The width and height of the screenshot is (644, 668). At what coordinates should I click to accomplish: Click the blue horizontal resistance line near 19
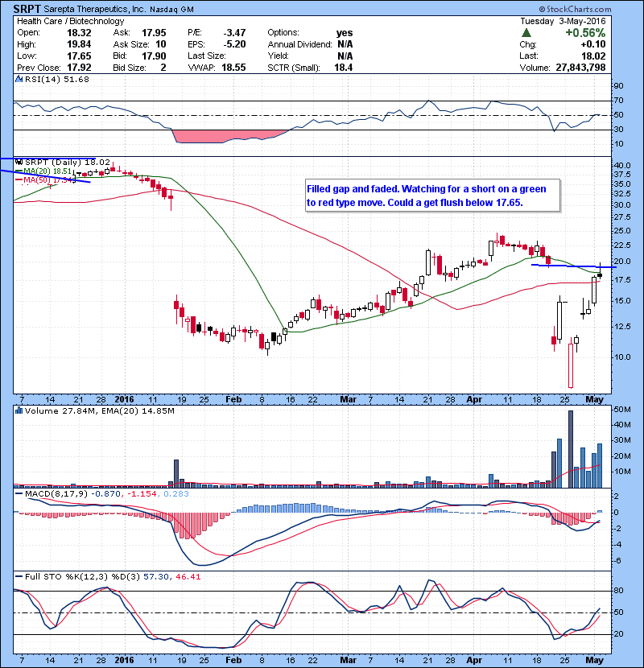(574, 266)
